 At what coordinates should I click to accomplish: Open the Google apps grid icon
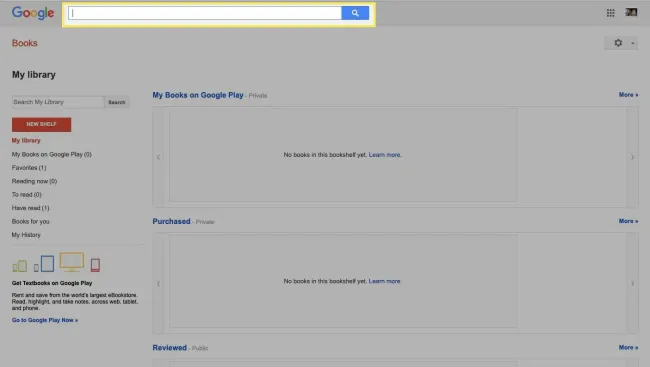pos(610,13)
